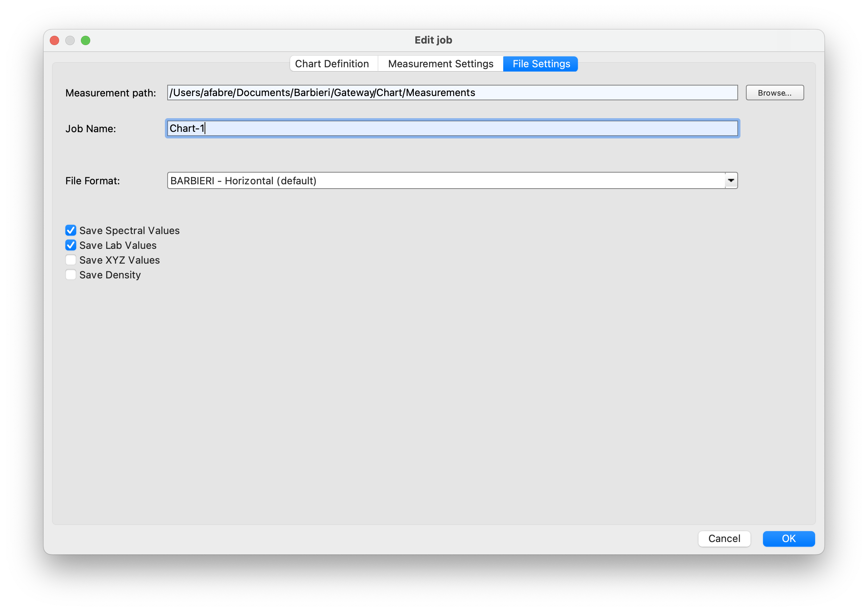Close the Edit job window
The image size is (868, 612).
[55, 40]
